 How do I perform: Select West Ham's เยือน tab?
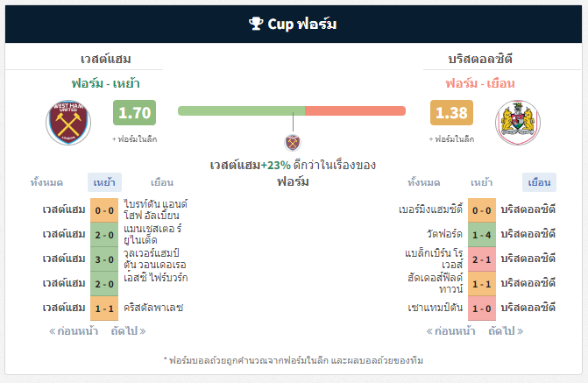[162, 182]
